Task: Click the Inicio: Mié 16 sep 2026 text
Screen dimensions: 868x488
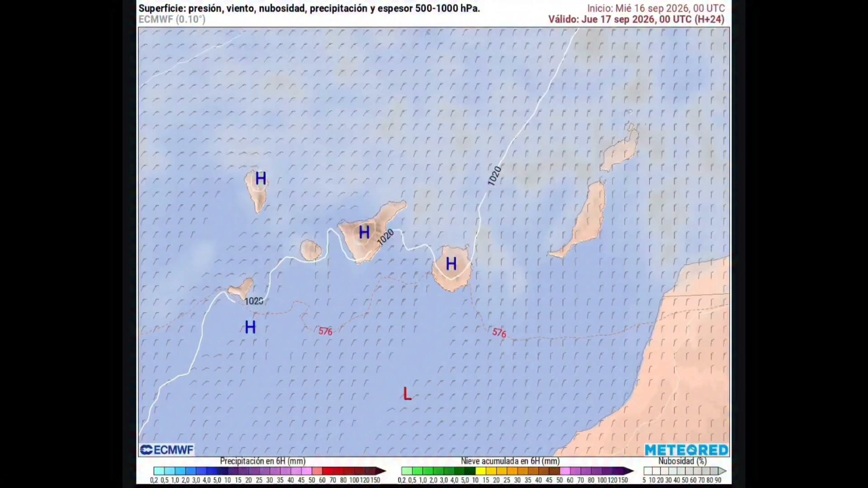Action: tap(656, 8)
